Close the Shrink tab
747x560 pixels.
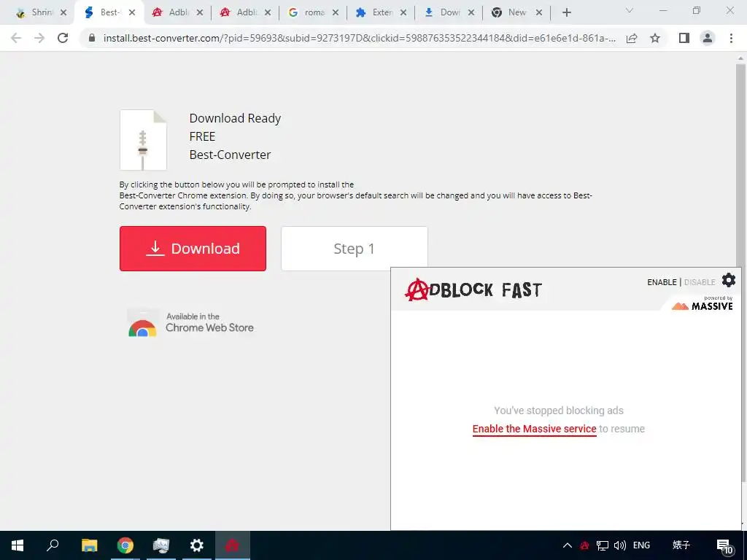tap(63, 13)
